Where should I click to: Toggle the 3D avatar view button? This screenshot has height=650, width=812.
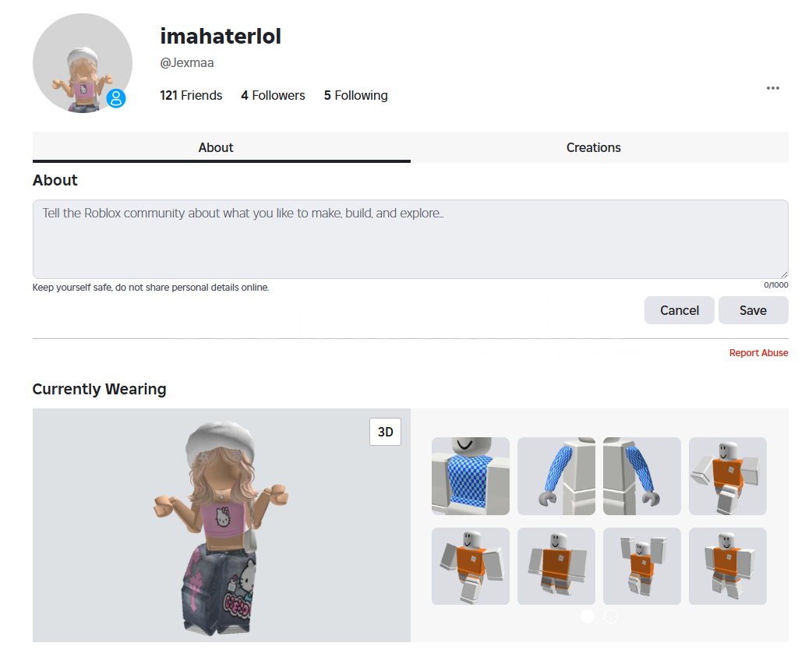[x=385, y=432]
